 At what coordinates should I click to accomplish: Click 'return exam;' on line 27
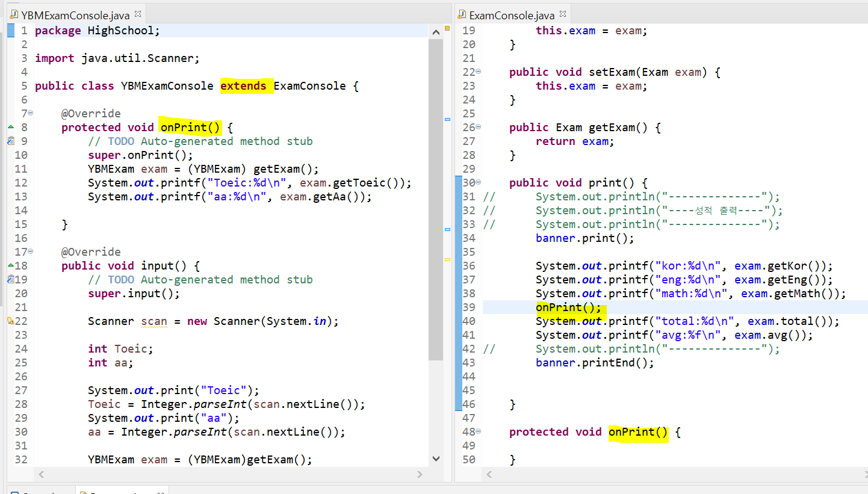pyautogui.click(x=575, y=141)
